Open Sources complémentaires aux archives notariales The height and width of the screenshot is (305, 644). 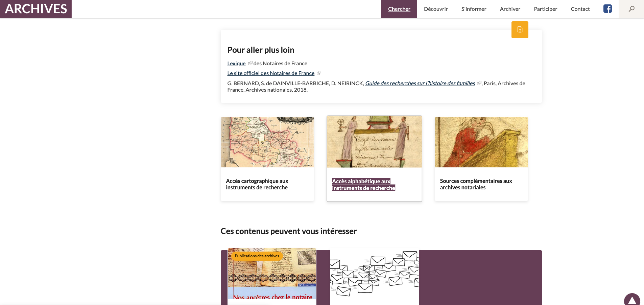[476, 184]
